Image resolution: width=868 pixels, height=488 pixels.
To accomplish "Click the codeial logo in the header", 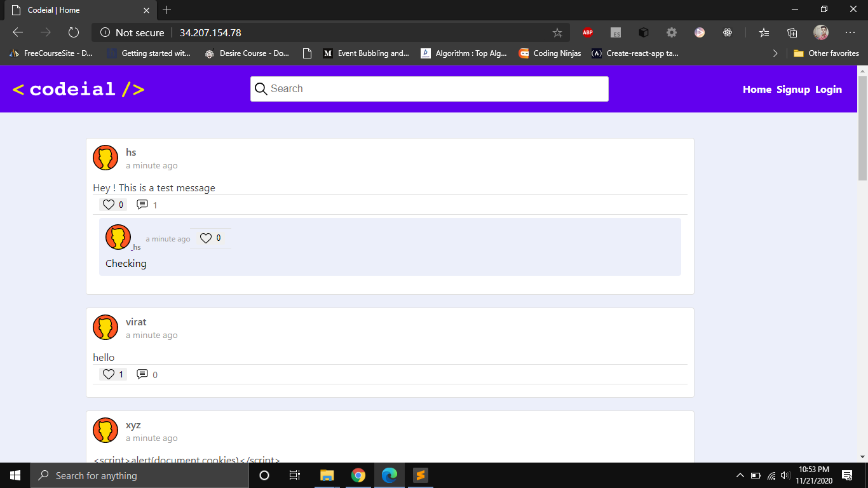I will 78,89.
